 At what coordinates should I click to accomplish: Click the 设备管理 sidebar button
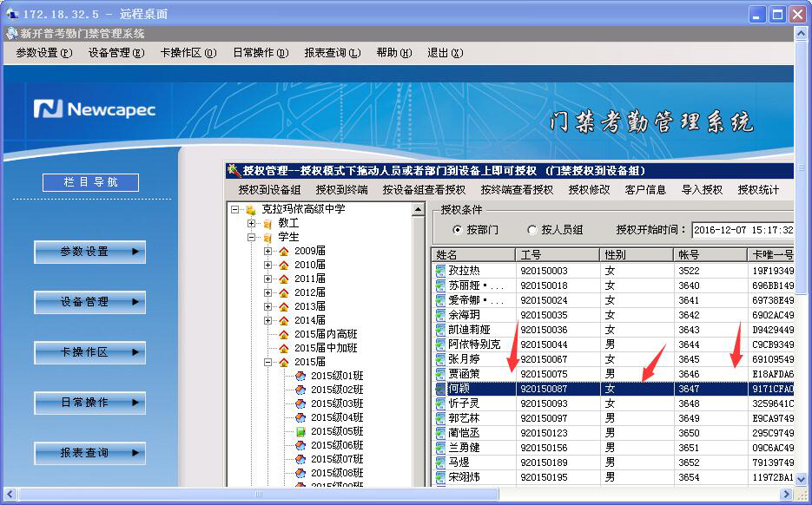(89, 302)
